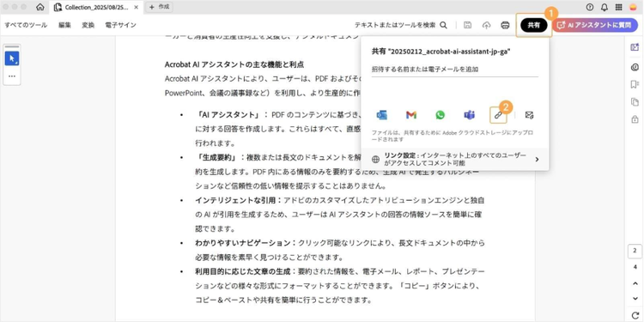Click the bold text わかりやすいナビゲーション
Viewport: 644px width, 322px height.
point(242,243)
